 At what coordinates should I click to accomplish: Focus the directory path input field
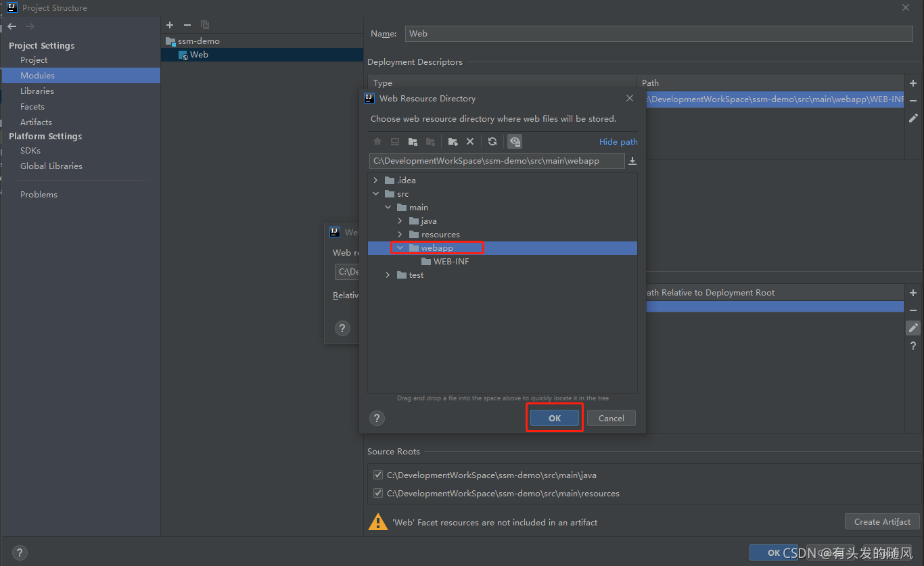tap(496, 161)
